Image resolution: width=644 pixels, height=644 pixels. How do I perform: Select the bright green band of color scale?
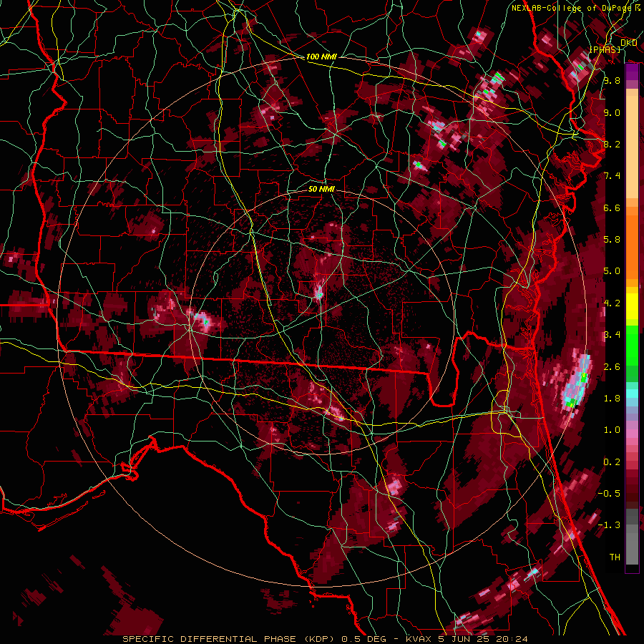point(632,346)
